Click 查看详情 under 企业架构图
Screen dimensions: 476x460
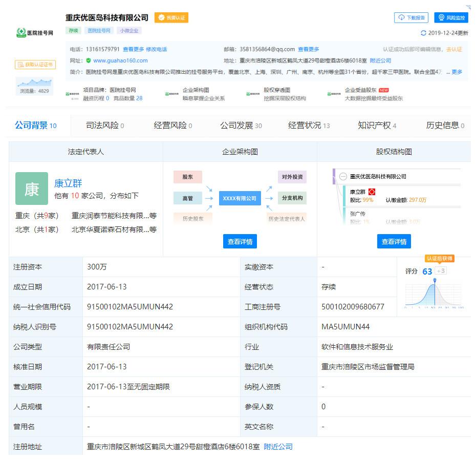click(x=240, y=241)
